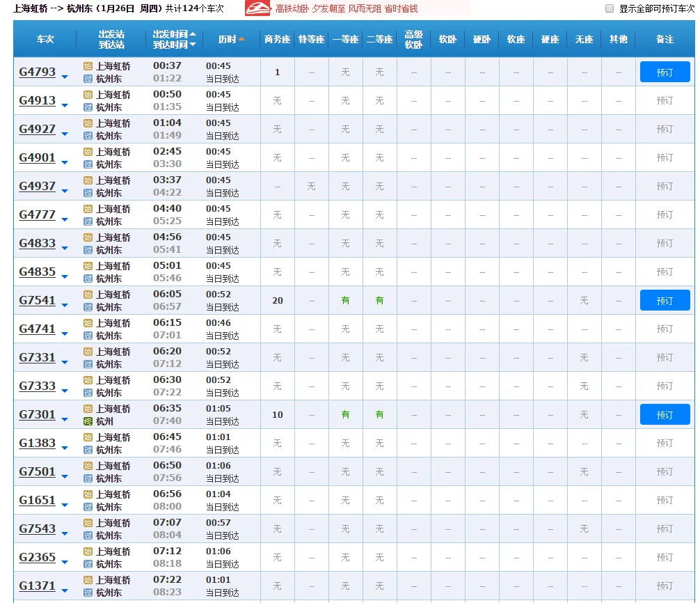Open the stops dropdown arrow for G7301

tap(65, 419)
